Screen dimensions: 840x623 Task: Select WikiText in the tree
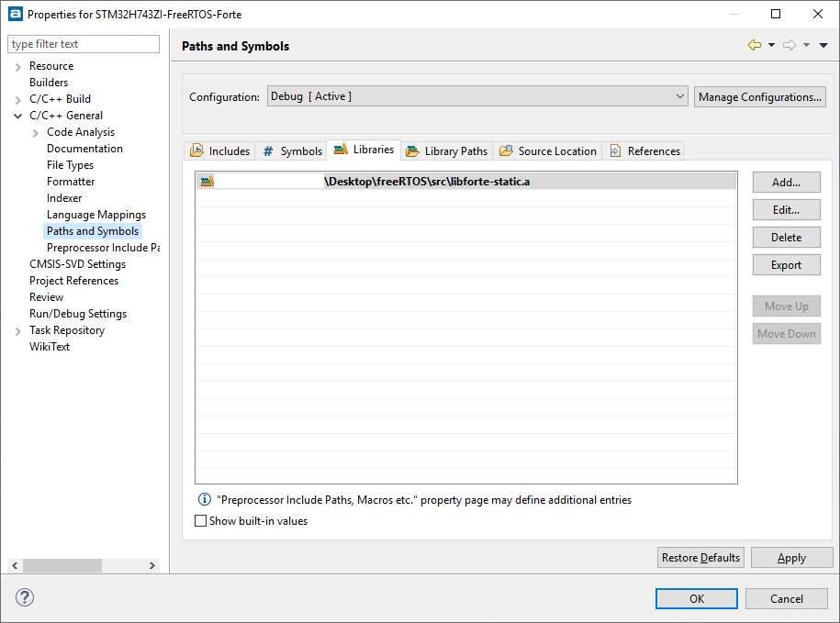coord(50,347)
